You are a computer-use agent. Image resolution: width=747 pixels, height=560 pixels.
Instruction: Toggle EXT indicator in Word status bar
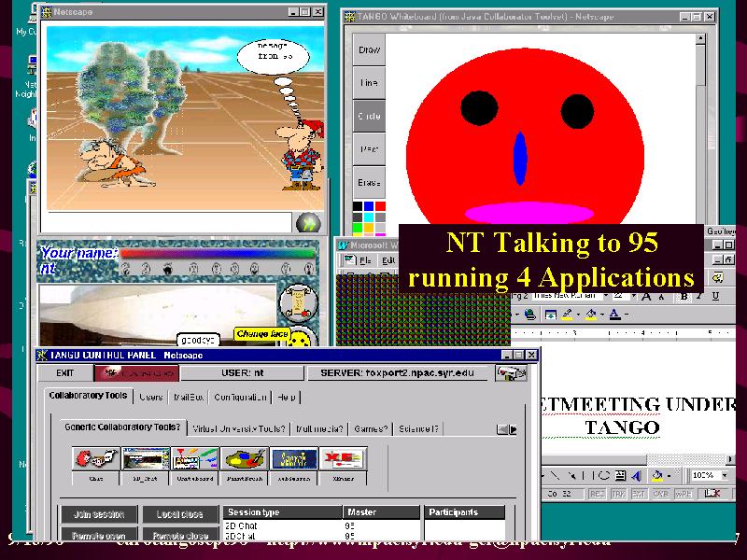639,494
